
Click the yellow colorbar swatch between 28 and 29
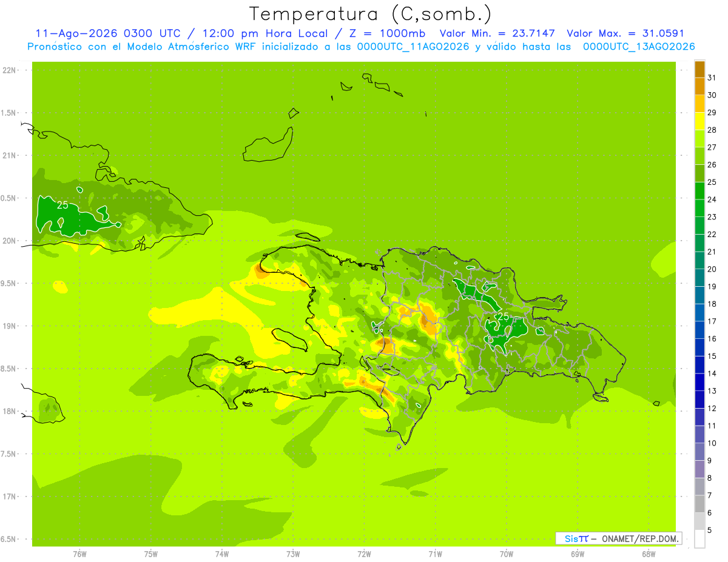699,121
